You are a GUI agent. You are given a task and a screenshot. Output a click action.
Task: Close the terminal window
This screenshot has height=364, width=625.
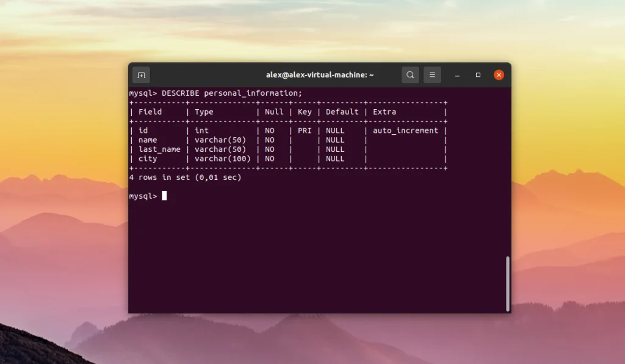[x=499, y=74]
